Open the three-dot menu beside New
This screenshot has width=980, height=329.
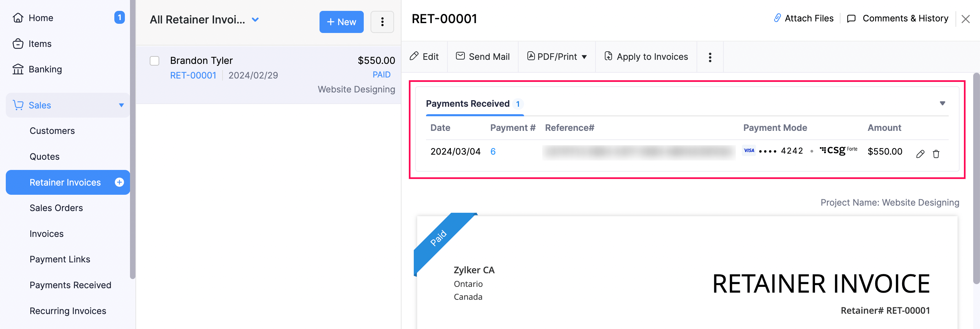pyautogui.click(x=382, y=22)
